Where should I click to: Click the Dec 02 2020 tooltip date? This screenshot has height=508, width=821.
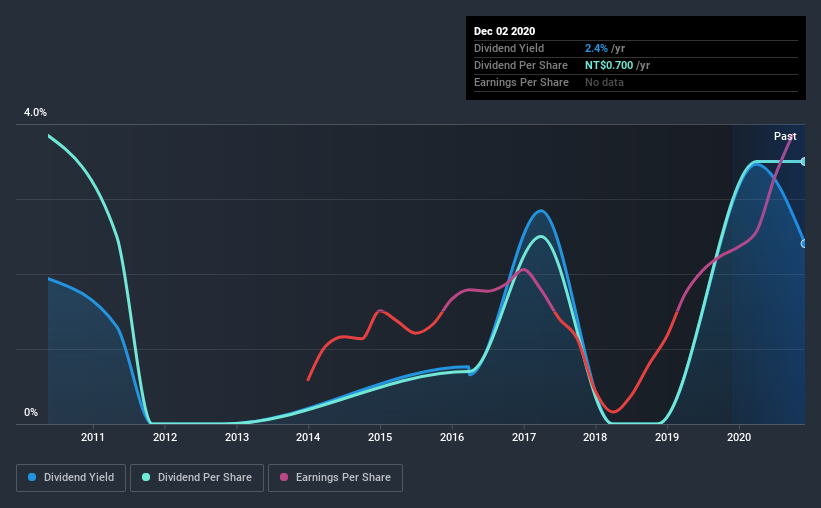tap(504, 31)
